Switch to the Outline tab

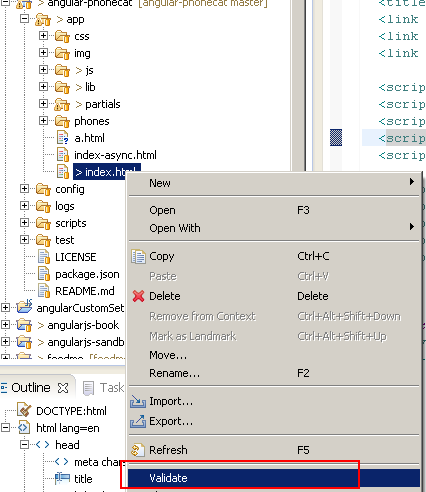coord(31,388)
